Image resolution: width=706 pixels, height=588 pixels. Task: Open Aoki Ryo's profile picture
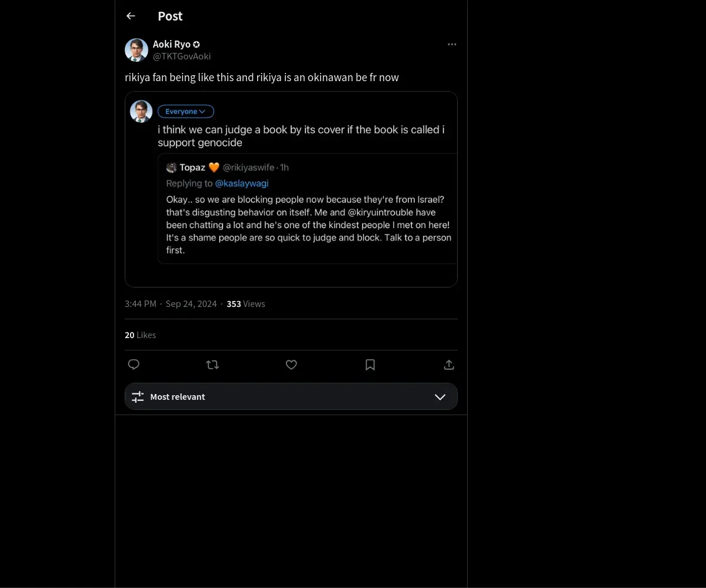[x=136, y=50]
